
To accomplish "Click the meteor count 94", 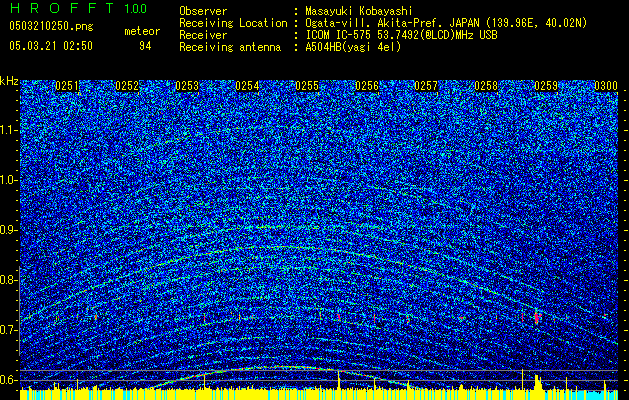I will (145, 46).
